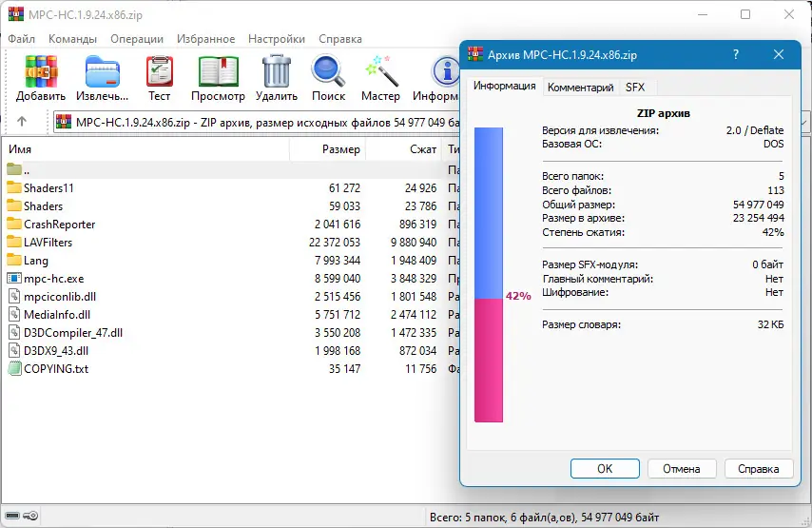The image size is (812, 528).
Task: Click the drive icon in status bar
Action: point(12,516)
